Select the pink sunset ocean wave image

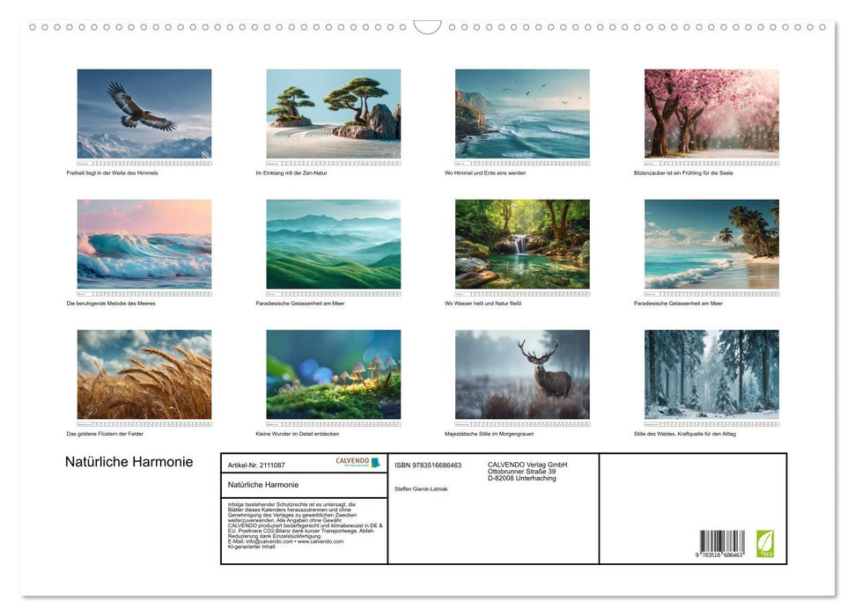(x=144, y=244)
